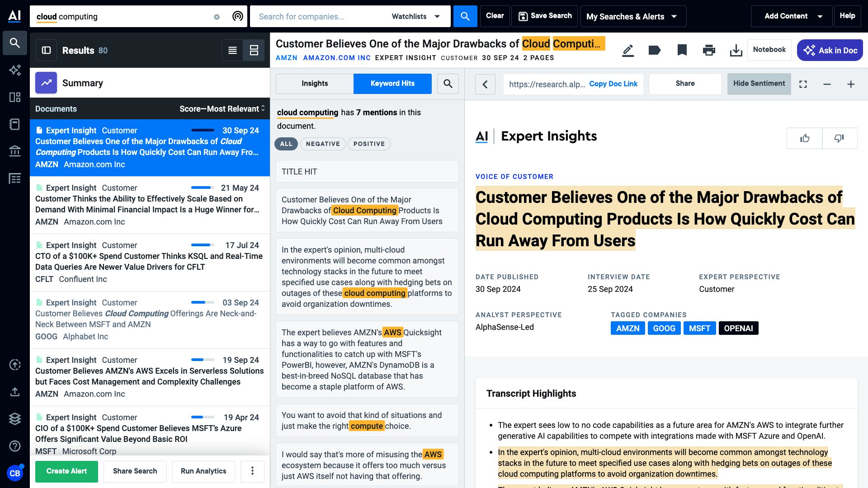Click Create Alert button
The height and width of the screenshot is (488, 868).
click(x=66, y=471)
